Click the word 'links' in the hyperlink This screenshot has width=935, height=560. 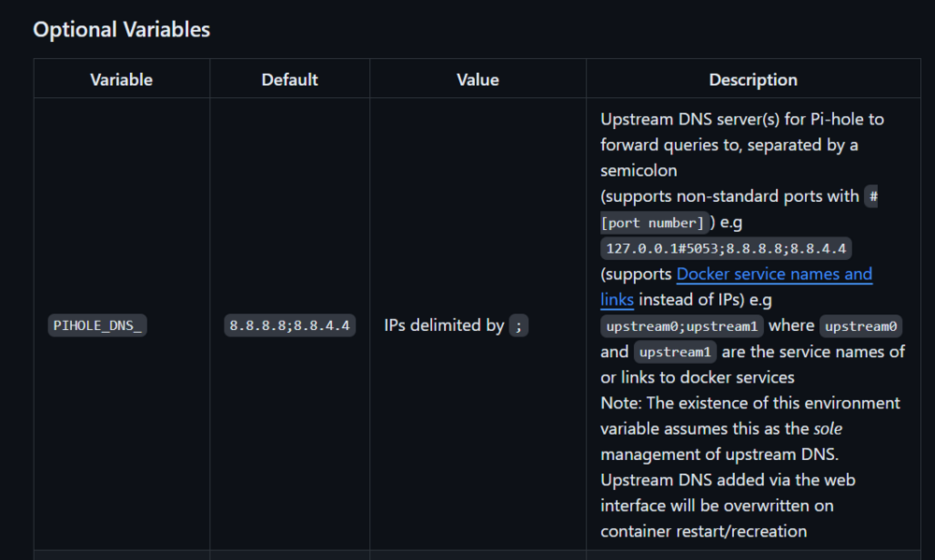(x=616, y=299)
